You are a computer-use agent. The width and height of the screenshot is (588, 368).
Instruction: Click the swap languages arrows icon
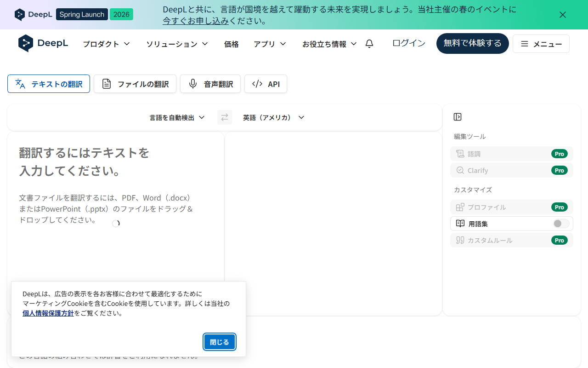point(225,117)
